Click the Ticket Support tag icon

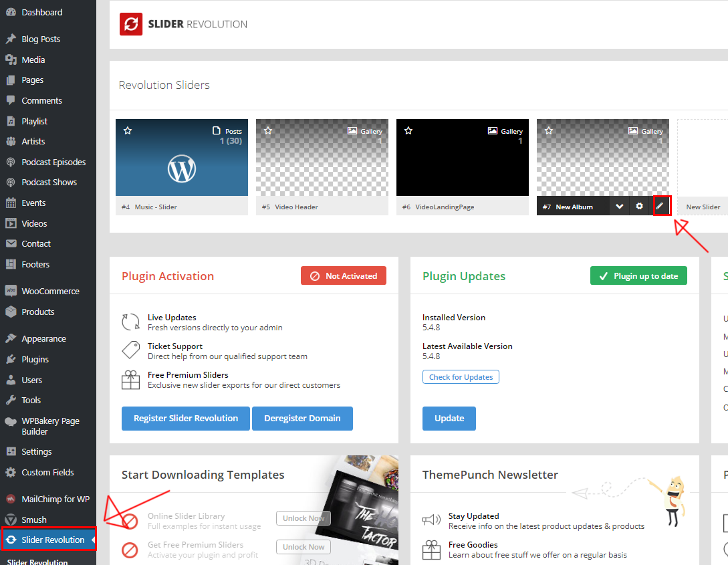pos(130,350)
